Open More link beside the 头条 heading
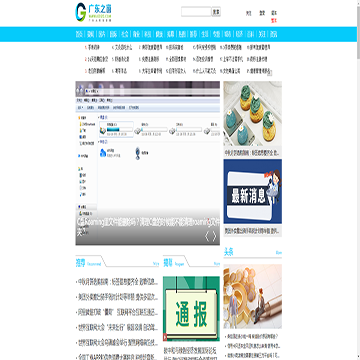 (x=279, y=253)
